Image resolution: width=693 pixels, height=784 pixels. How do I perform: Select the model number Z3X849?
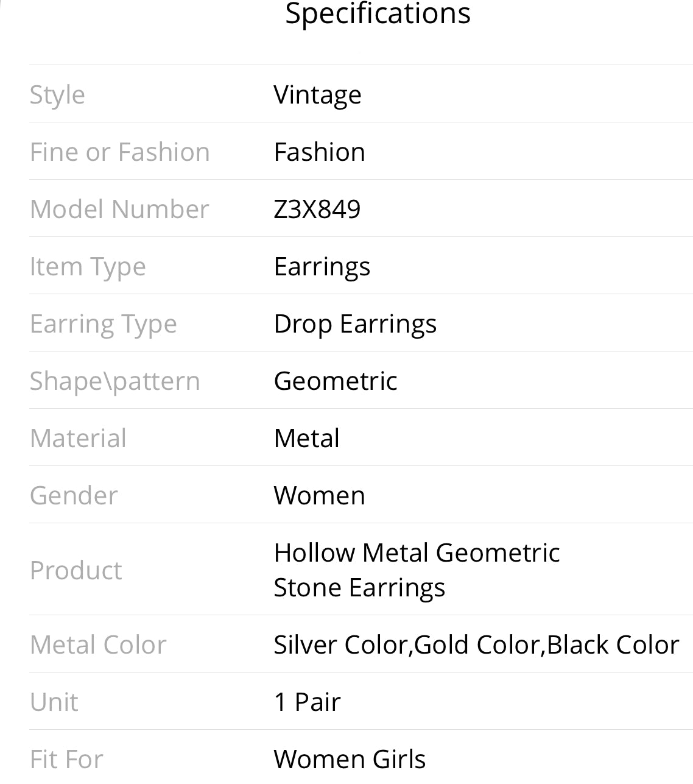tap(317, 210)
